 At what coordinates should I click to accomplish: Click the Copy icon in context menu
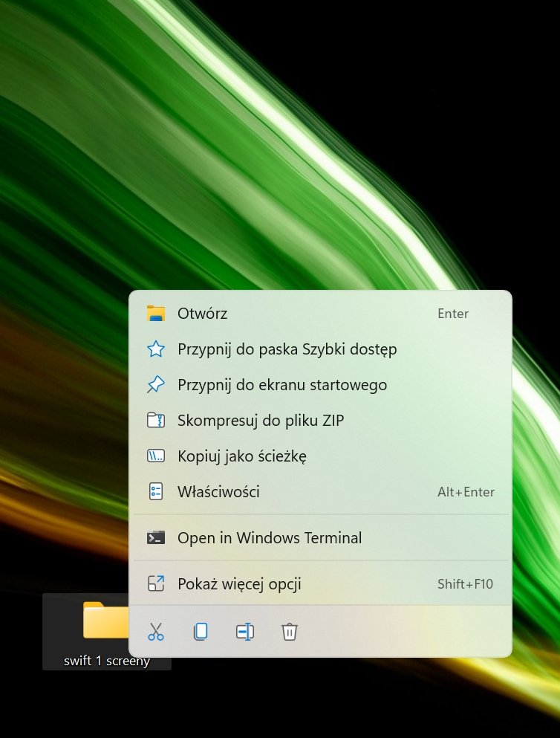(x=201, y=632)
